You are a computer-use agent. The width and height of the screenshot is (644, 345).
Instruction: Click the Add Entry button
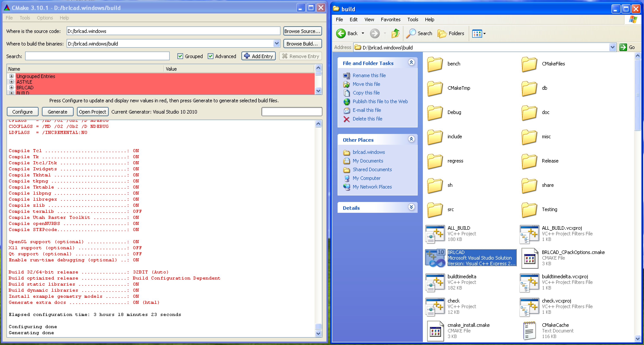pyautogui.click(x=259, y=56)
